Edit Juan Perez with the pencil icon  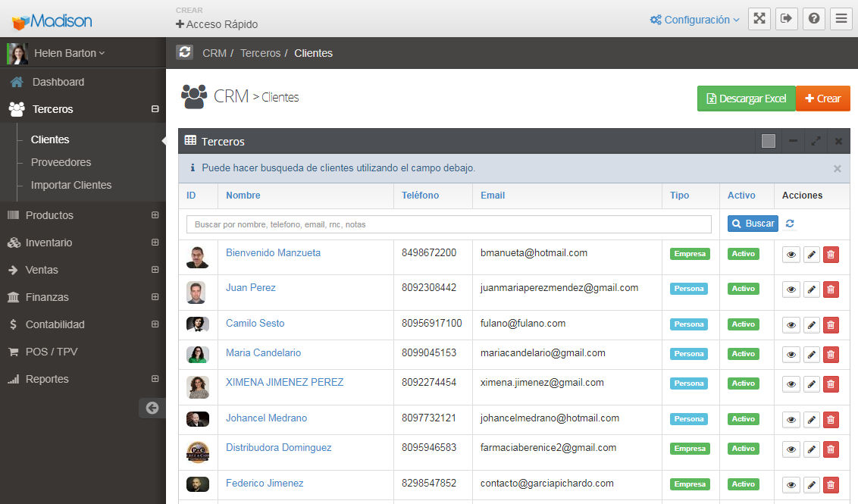[x=811, y=289]
